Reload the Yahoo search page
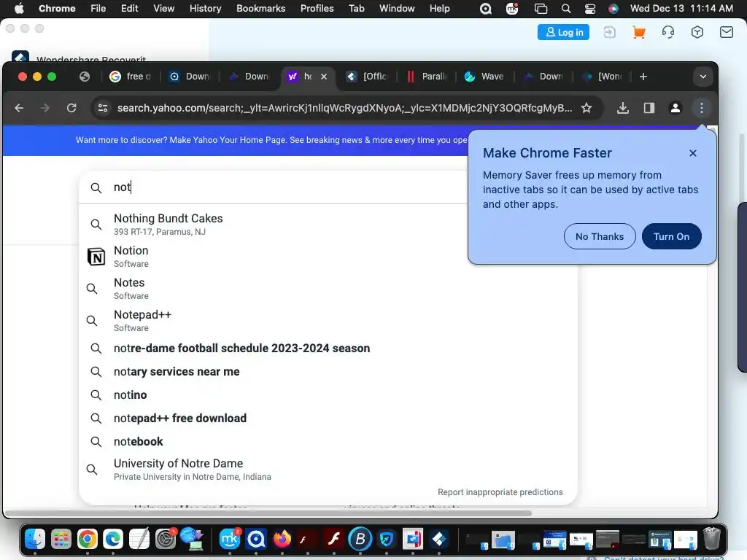Screen dimensions: 747x560 (71, 108)
